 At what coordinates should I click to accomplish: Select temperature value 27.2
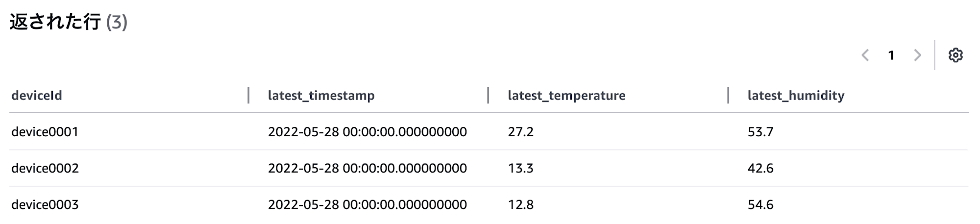point(520,131)
